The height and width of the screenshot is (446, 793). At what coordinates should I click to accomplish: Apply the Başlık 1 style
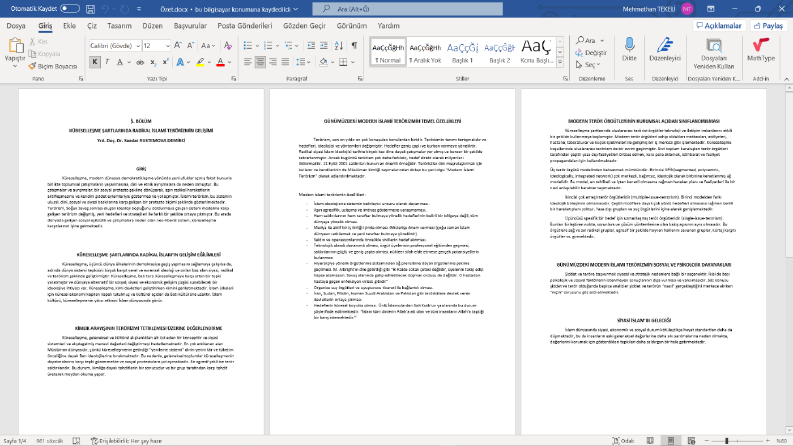(462, 52)
